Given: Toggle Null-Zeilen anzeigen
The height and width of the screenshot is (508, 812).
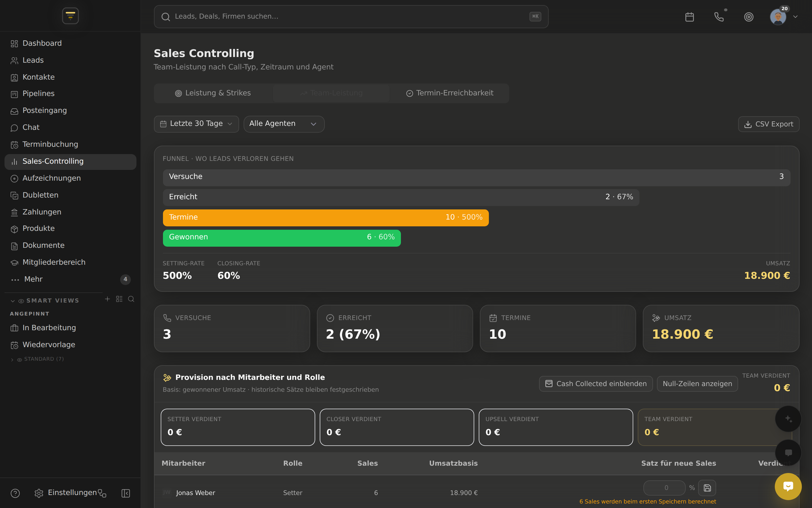Looking at the screenshot, I should pyautogui.click(x=697, y=384).
